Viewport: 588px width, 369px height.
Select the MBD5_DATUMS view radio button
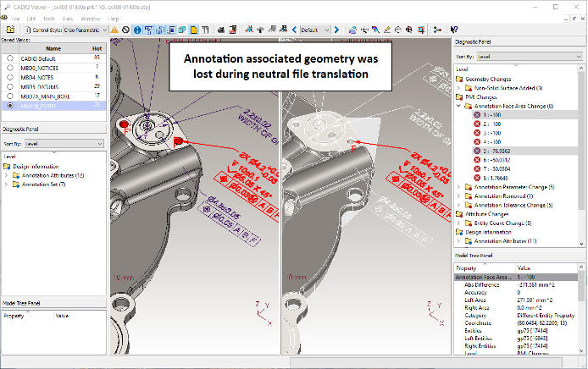[x=10, y=86]
